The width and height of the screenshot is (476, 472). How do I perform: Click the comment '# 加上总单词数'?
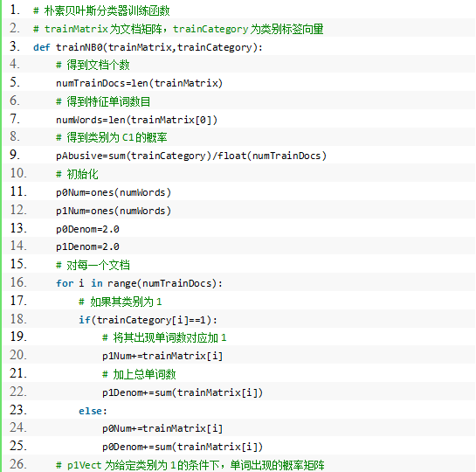[x=139, y=374]
